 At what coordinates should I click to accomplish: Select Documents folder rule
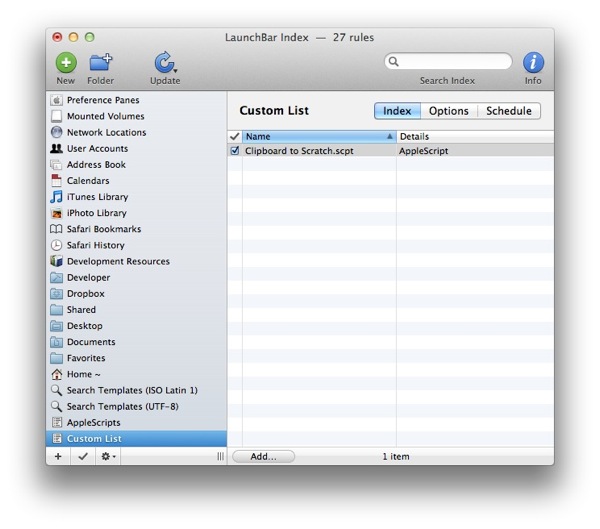pyautogui.click(x=136, y=342)
